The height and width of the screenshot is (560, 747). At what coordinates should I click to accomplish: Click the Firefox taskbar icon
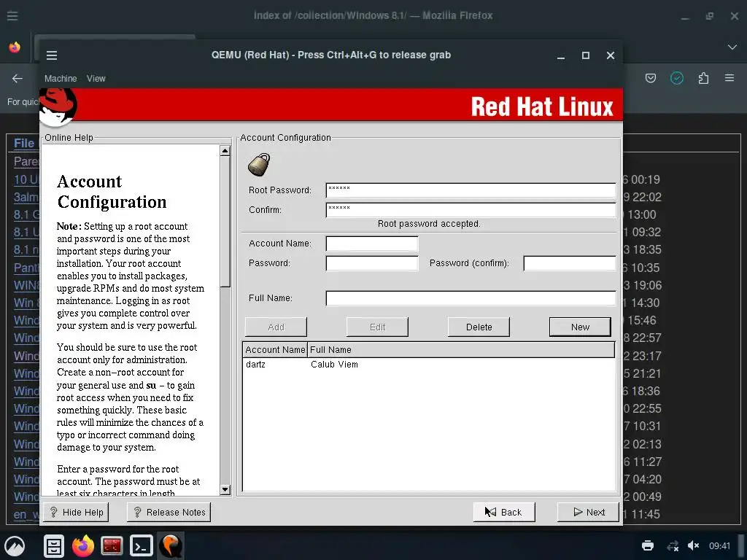83,545
